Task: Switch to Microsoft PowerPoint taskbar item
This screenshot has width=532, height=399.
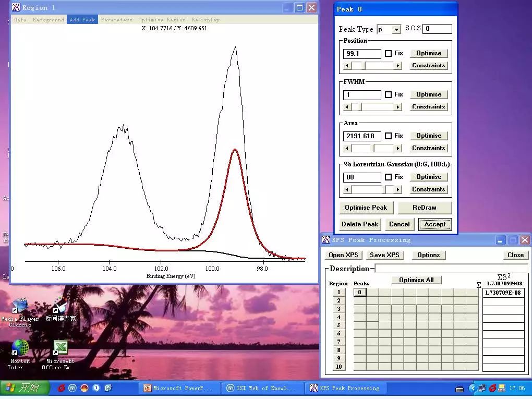Action: point(178,388)
